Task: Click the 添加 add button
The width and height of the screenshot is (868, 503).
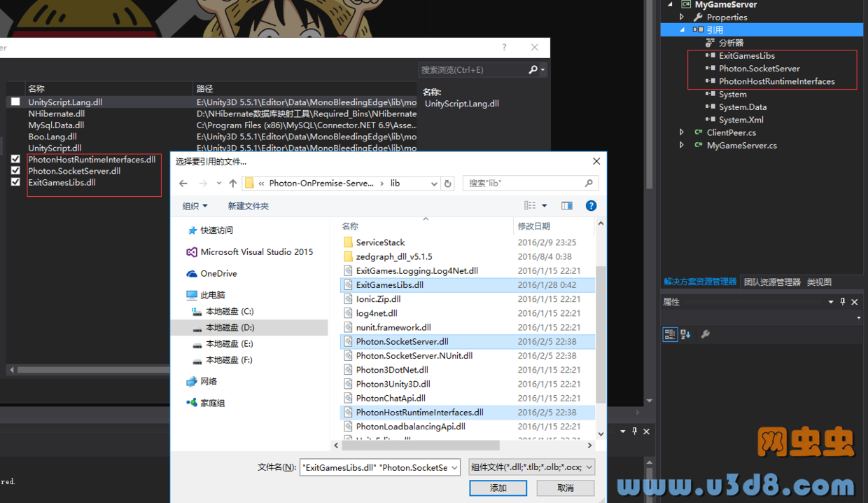Action: (x=498, y=488)
